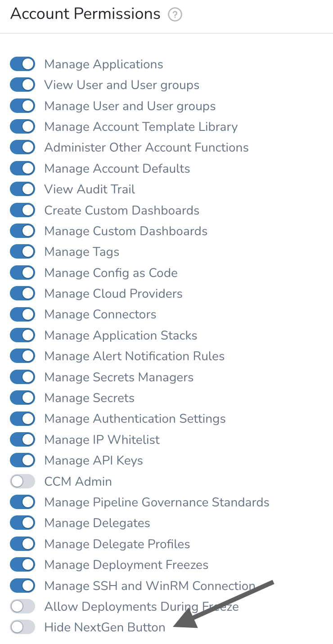
Task: Turn off View Audit Trail switch
Action: (22, 189)
